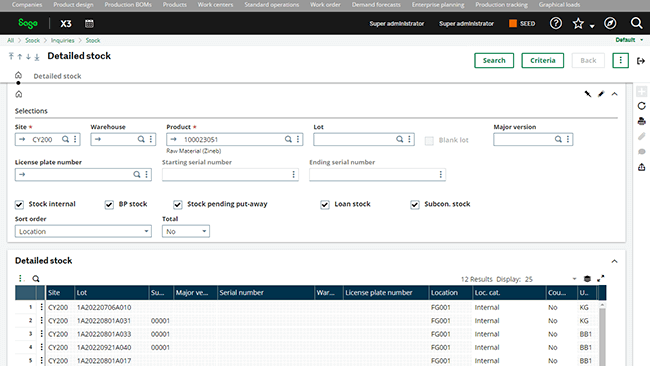Open the calendar icon in header
Viewport: 650px width, 366px height.
(89, 24)
